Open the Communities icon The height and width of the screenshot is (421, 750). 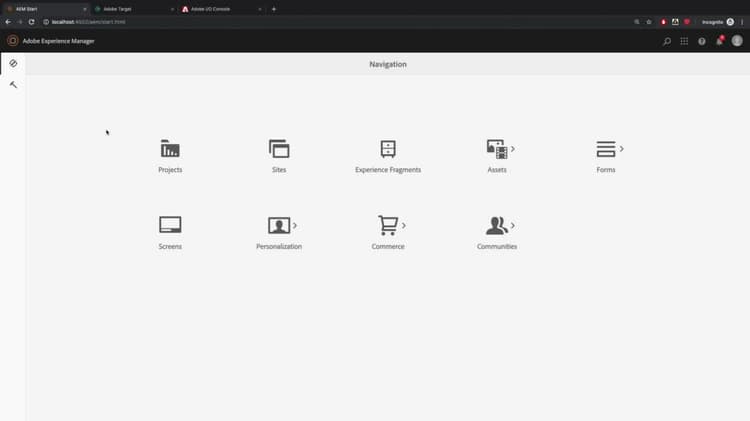(496, 225)
